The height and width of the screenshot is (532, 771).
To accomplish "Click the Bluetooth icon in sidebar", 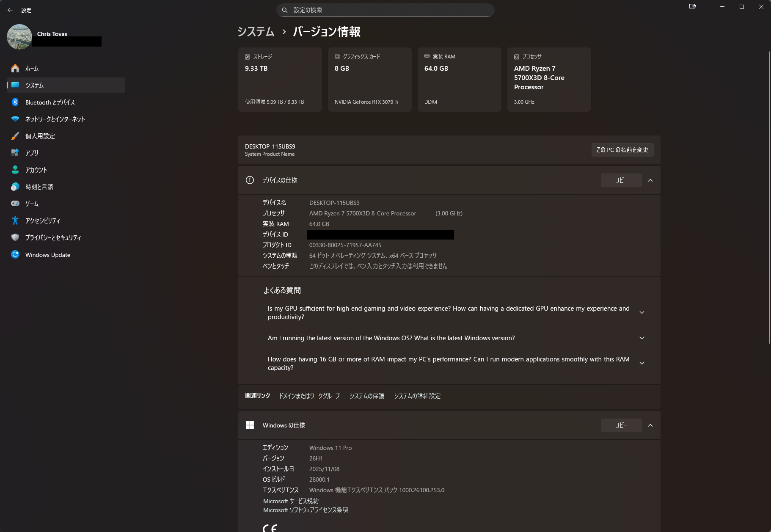I will (15, 102).
